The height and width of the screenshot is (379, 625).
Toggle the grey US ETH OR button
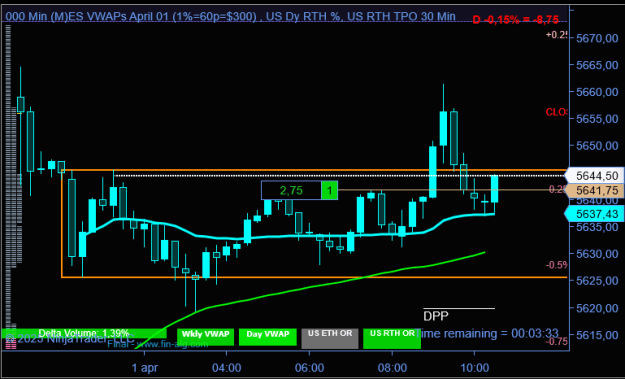[x=330, y=338]
